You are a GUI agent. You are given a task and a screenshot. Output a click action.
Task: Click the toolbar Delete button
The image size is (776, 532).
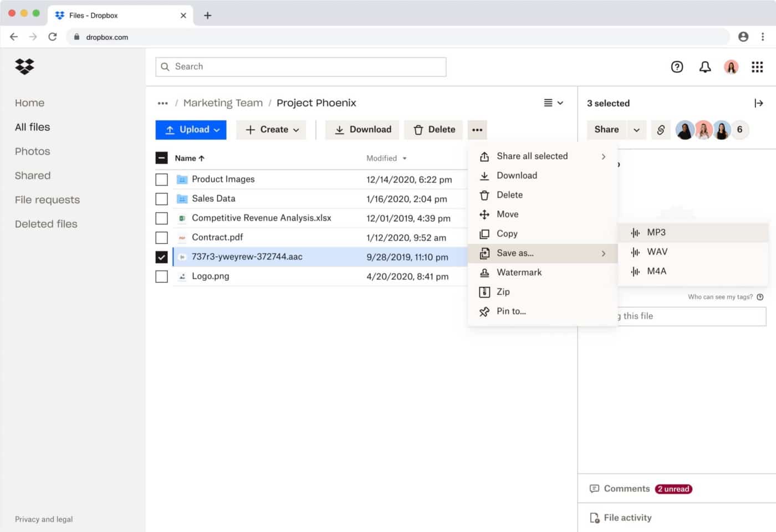click(x=433, y=130)
